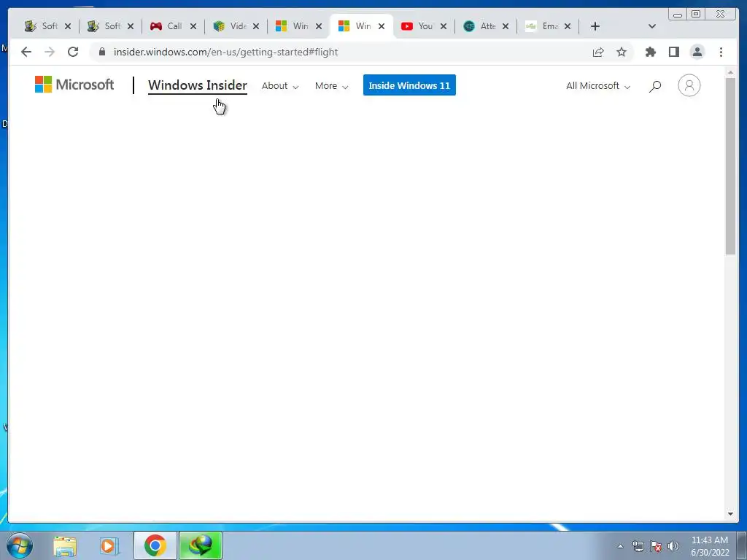Image resolution: width=747 pixels, height=560 pixels.
Task: Expand the About dropdown menu
Action: tap(280, 86)
